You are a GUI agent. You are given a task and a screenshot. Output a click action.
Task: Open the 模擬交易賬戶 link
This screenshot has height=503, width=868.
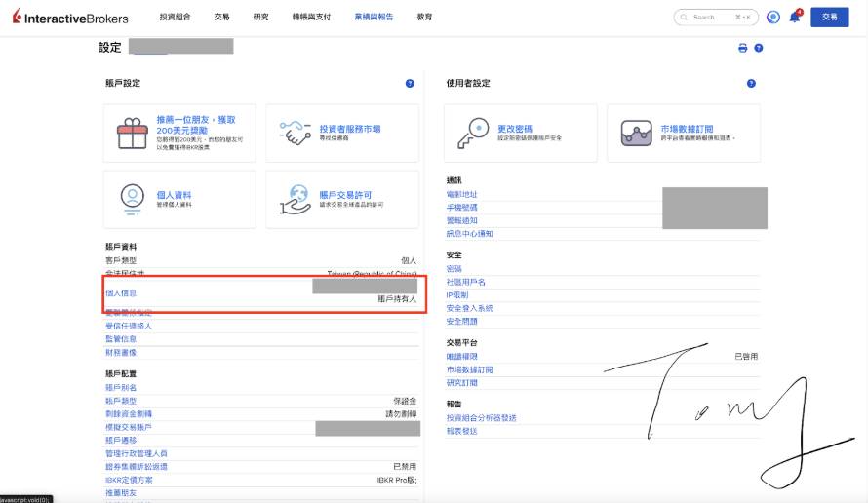point(129,427)
